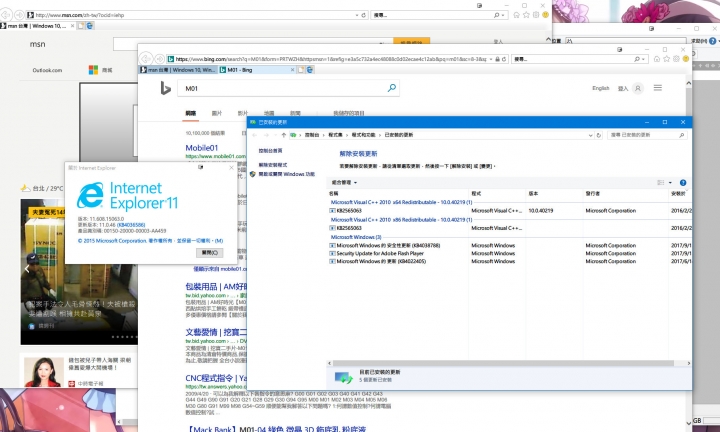The height and width of the screenshot is (432, 720).
Task: Click the Windows logo store icon on msn
Action: pos(93,70)
